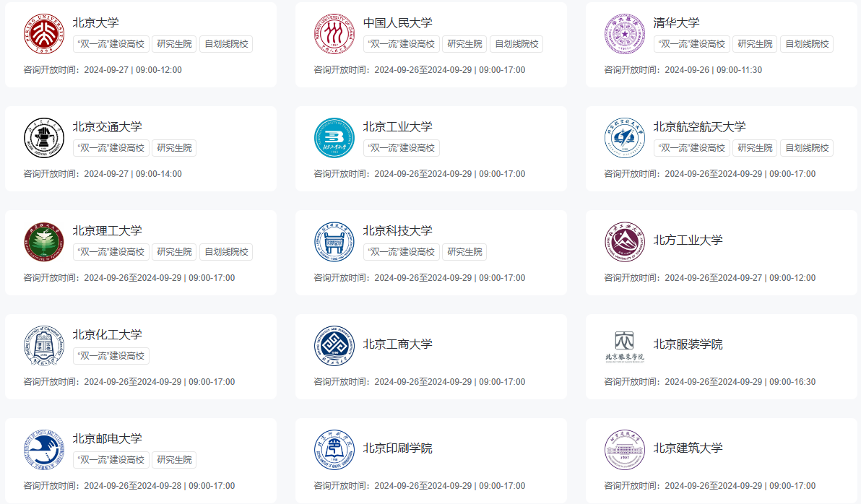Select the "2024-09-27 | 09:00-14:00" time on 北京交通大学 card
This screenshot has height=504, width=861.
(x=133, y=174)
